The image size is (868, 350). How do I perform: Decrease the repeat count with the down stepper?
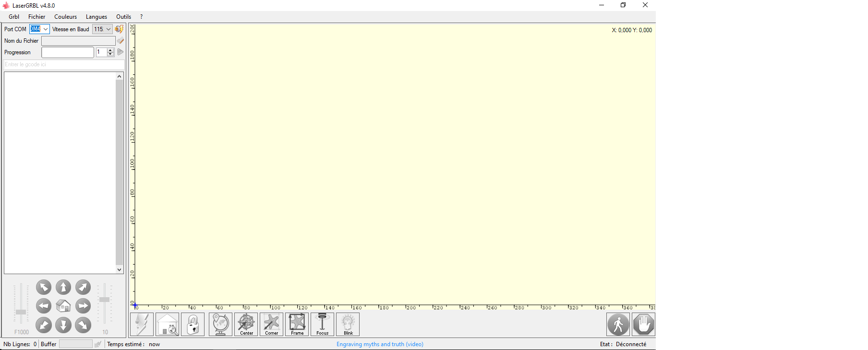[110, 54]
